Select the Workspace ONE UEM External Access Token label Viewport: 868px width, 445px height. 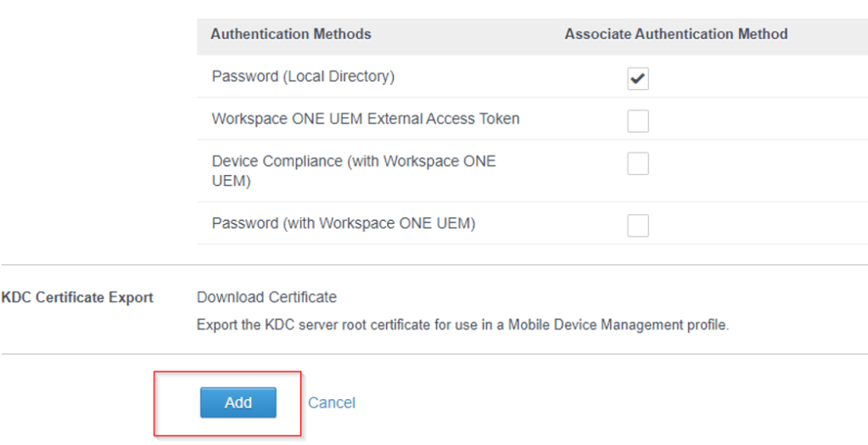point(365,119)
